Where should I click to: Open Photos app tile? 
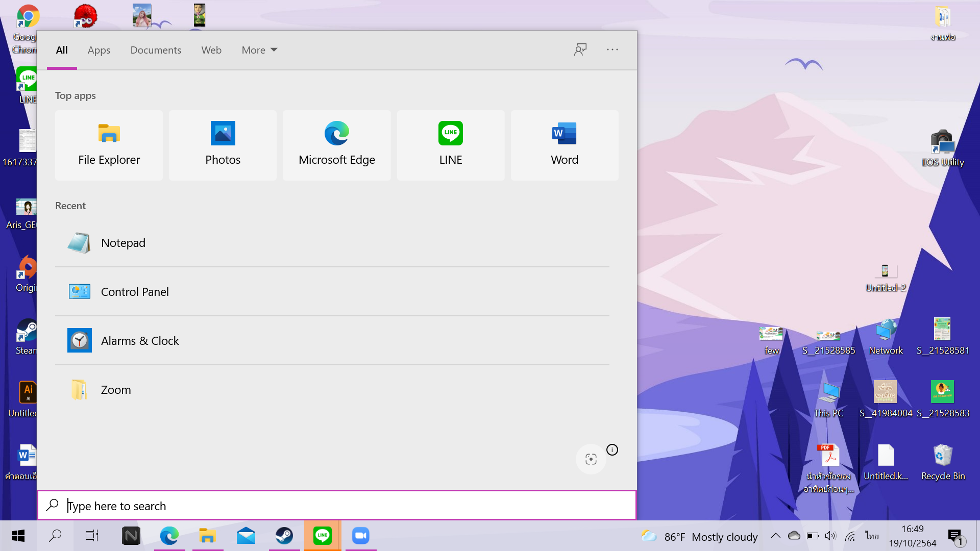point(223,145)
